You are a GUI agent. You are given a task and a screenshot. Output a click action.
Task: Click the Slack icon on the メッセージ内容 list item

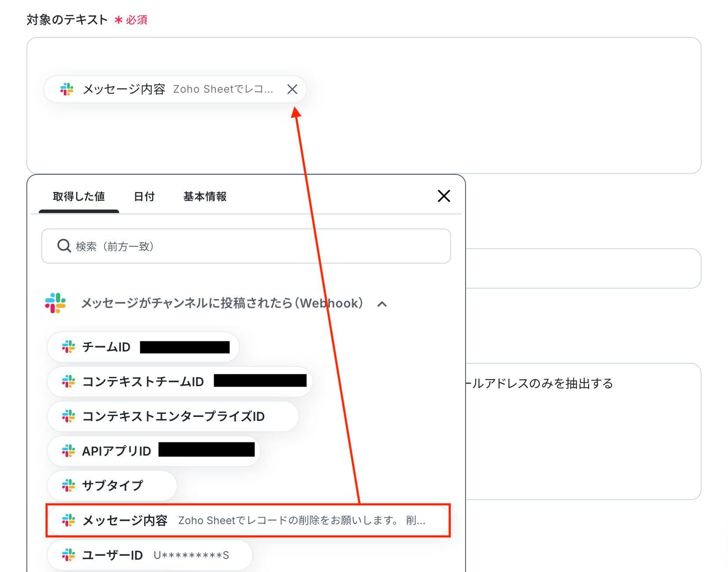[69, 520]
